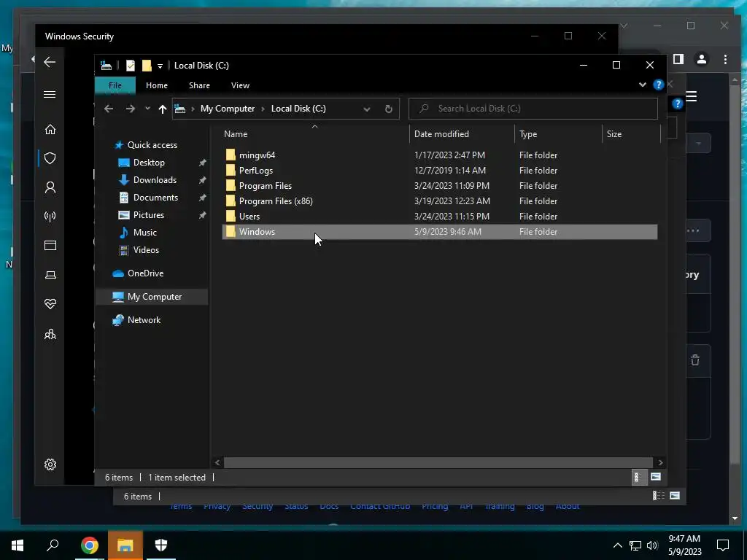The height and width of the screenshot is (560, 747).
Task: Open Family options icon in Windows Security
Action: (x=50, y=334)
